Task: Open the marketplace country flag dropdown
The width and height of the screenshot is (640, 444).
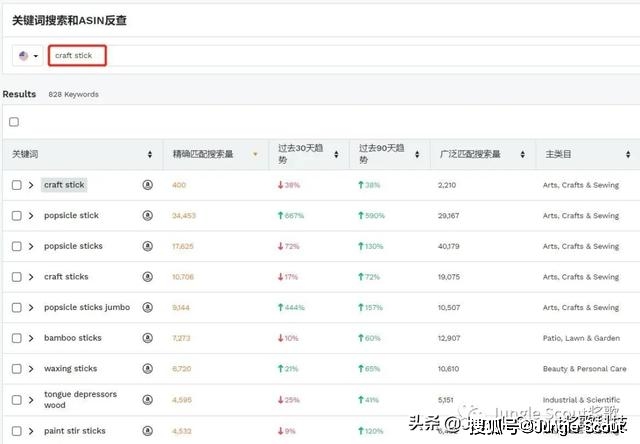Action: coord(28,56)
